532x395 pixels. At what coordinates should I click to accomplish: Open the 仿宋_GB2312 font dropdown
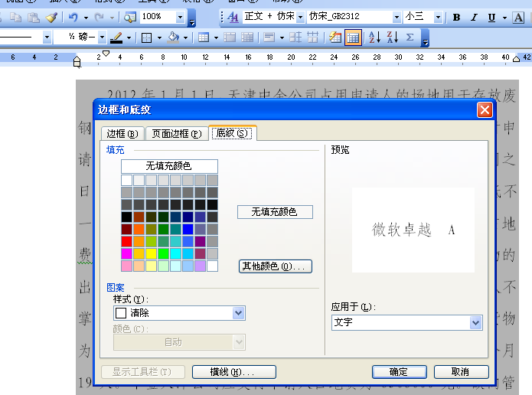[397, 17]
